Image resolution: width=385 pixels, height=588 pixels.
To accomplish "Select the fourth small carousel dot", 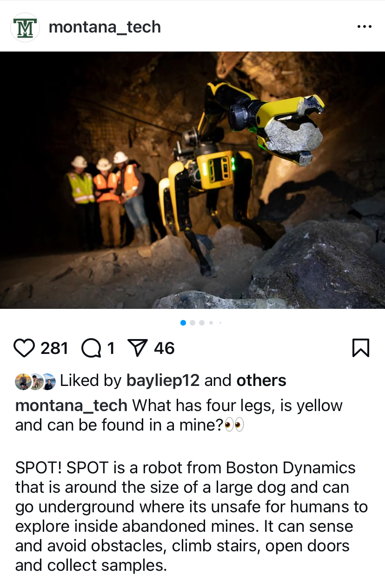I will click(x=211, y=323).
